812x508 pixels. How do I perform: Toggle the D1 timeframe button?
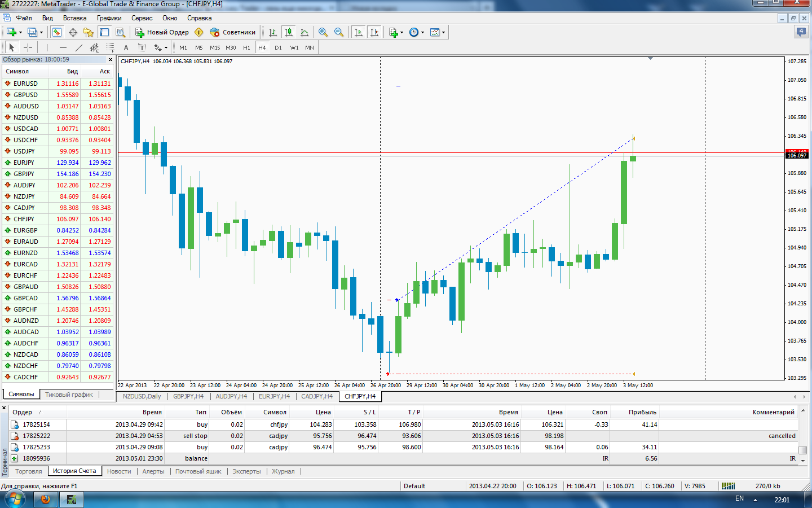coord(278,47)
